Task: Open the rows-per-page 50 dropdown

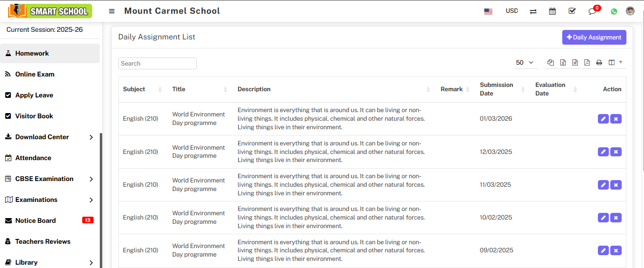Action: (525, 63)
